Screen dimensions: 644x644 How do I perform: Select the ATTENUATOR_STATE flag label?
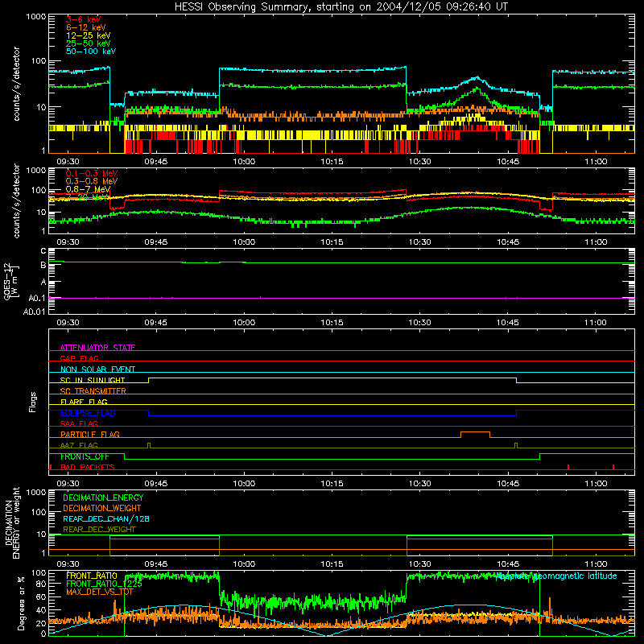pos(97,348)
